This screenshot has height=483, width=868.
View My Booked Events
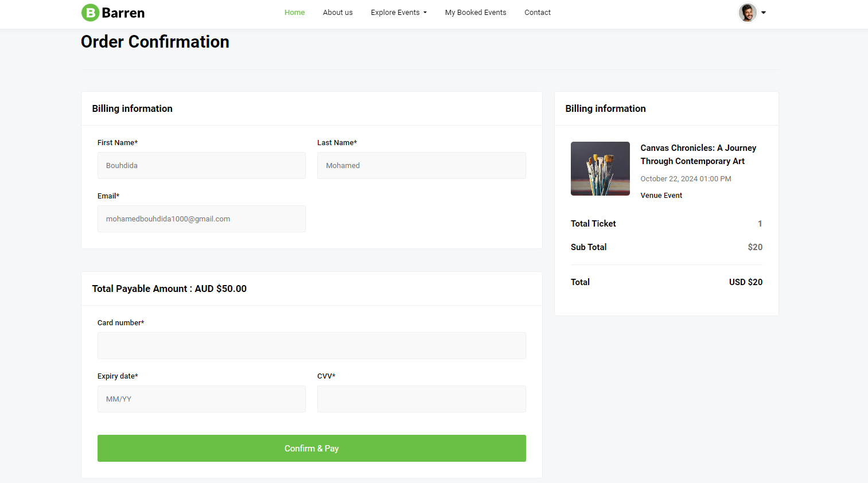[475, 13]
